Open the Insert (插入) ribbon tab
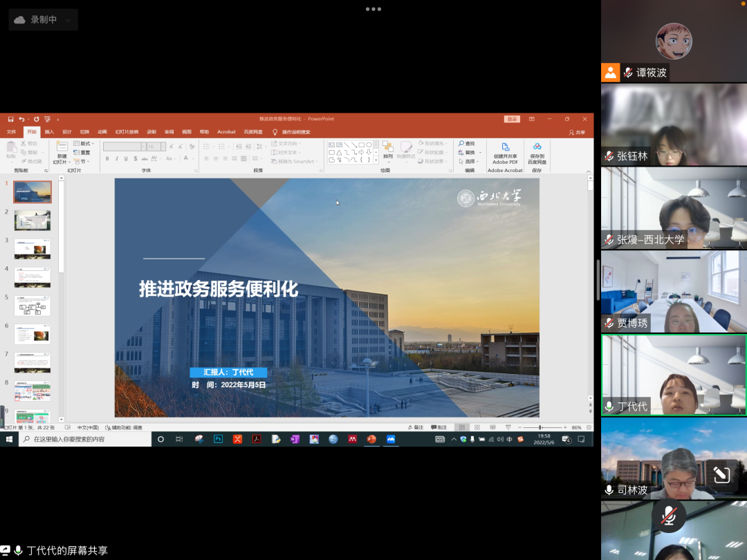747x560 pixels. tap(49, 131)
